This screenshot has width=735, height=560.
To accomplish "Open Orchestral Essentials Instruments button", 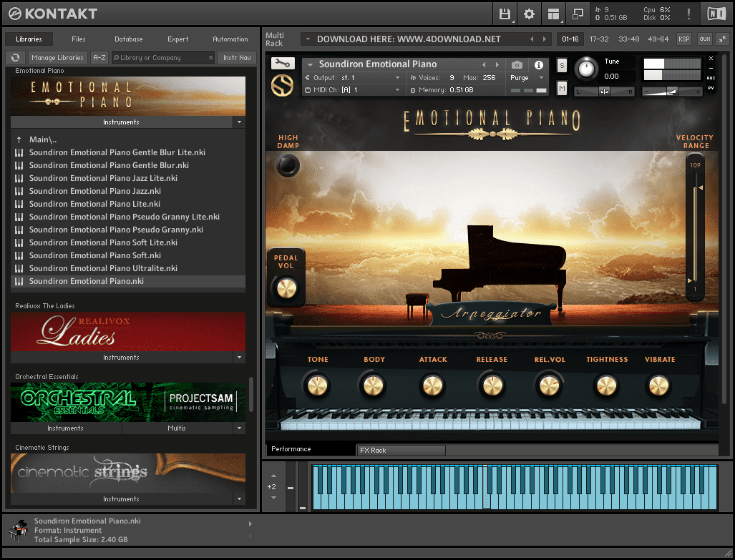I will [x=65, y=428].
